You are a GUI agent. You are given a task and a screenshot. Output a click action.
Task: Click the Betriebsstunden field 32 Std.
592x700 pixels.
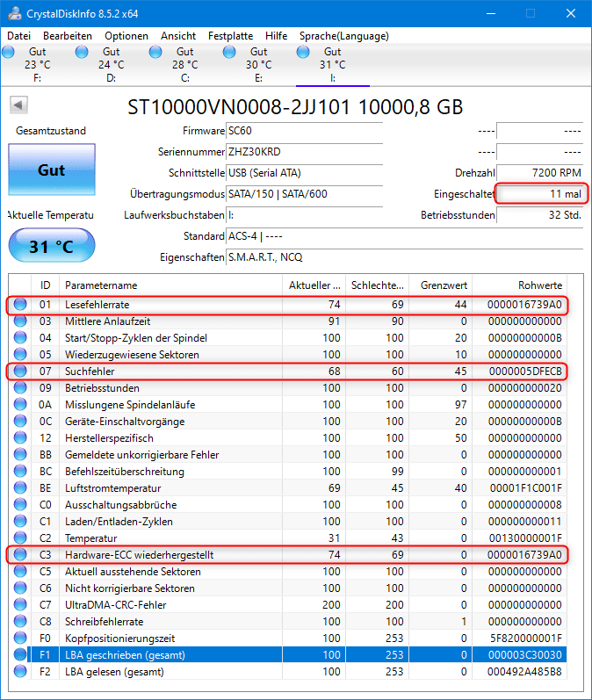[x=540, y=214]
